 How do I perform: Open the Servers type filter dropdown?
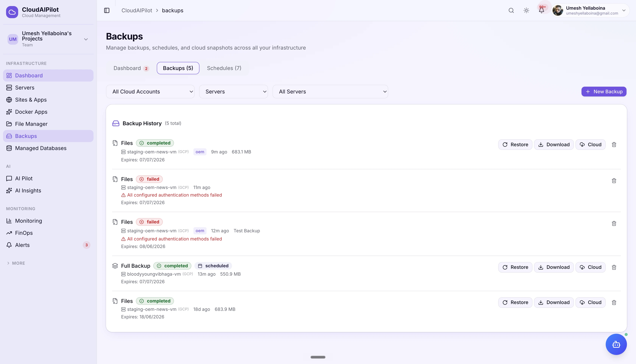[x=233, y=92]
